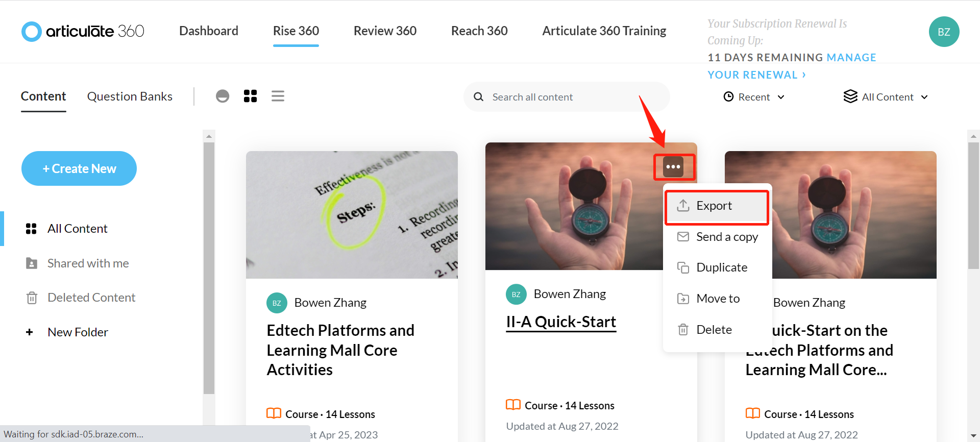This screenshot has height=442, width=980.
Task: Open the Dashboard tab
Action: pos(209,31)
